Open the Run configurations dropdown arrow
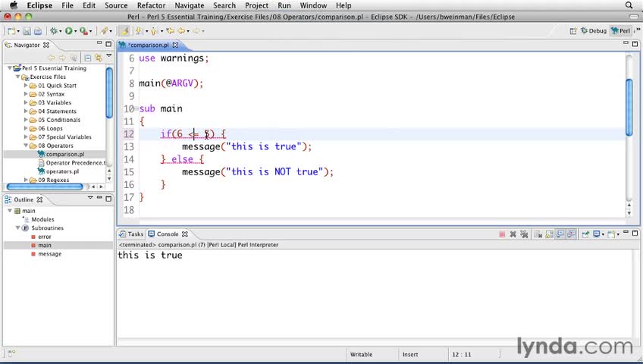643x364 pixels. click(75, 31)
